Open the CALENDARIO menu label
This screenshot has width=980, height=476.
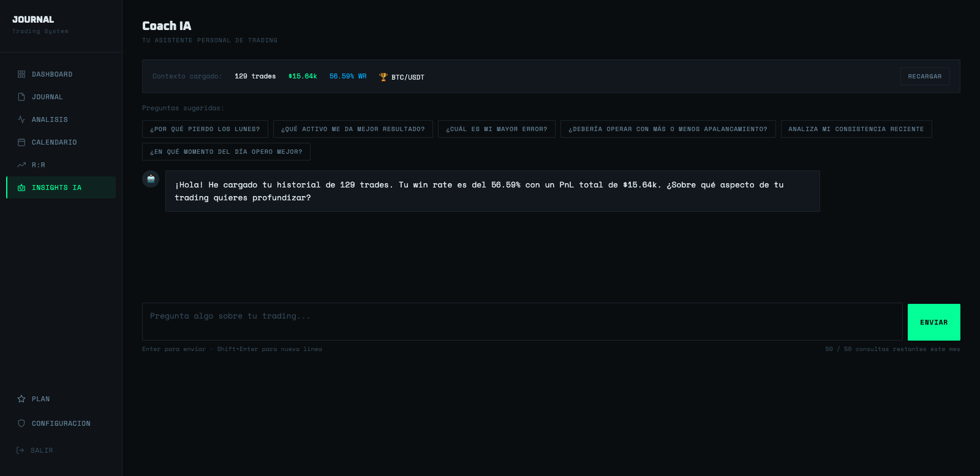click(x=55, y=142)
